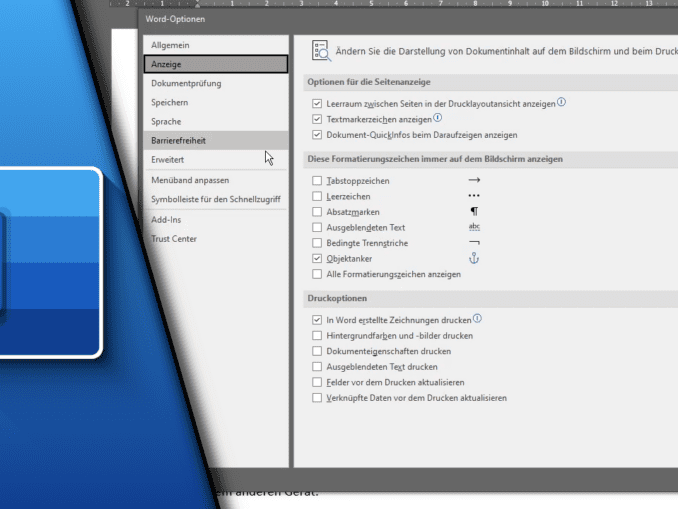The image size is (678, 509).
Task: Check Dokumenteigenschaften drucken
Action: tap(317, 351)
